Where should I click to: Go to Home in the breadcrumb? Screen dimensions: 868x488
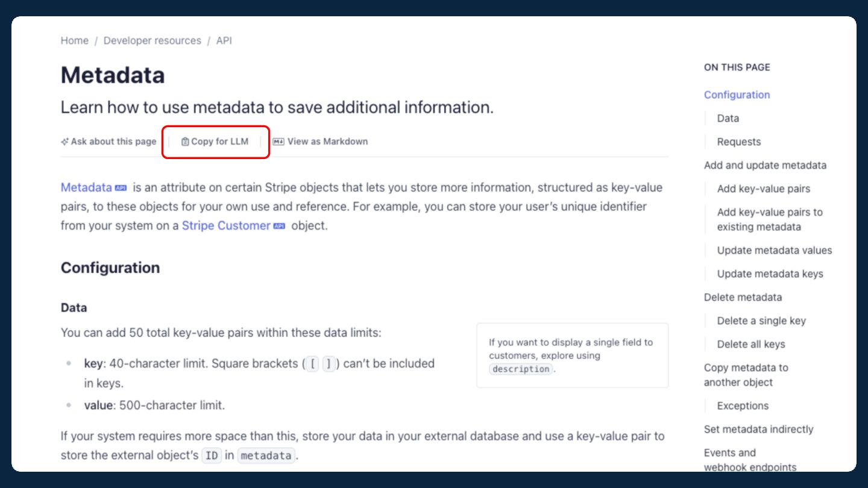click(x=74, y=40)
